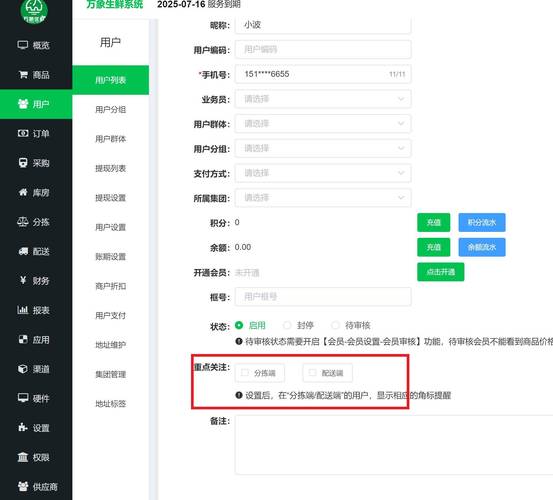Open 账期设置 in the submenu
Image resolution: width=553 pixels, height=500 pixels.
point(110,256)
